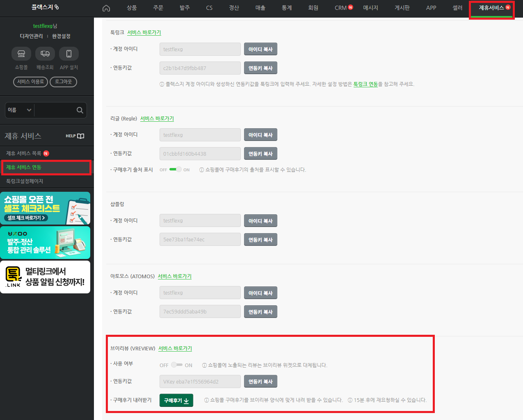Open the 톡링크 멀티링크 상품 알림 banner
Viewport: 523px width, 420px height.
[45, 277]
